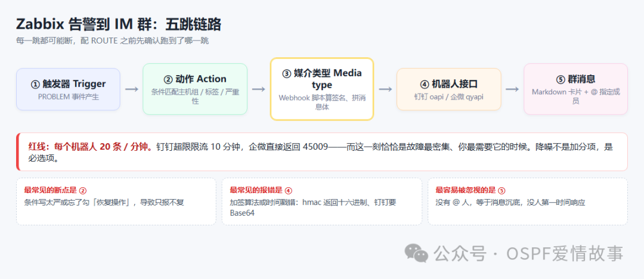Click the text '钉钉 oapi / 企微 qyapi'

449,97
